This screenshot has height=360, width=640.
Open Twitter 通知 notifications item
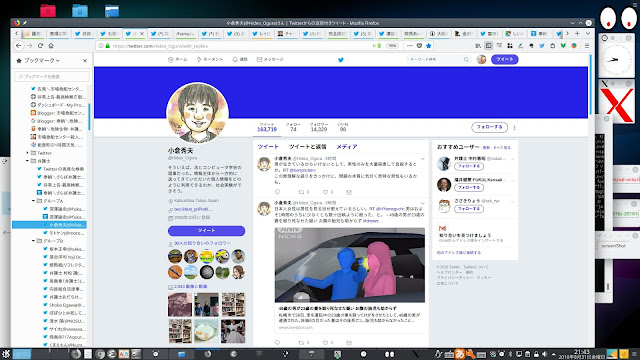pyautogui.click(x=240, y=60)
